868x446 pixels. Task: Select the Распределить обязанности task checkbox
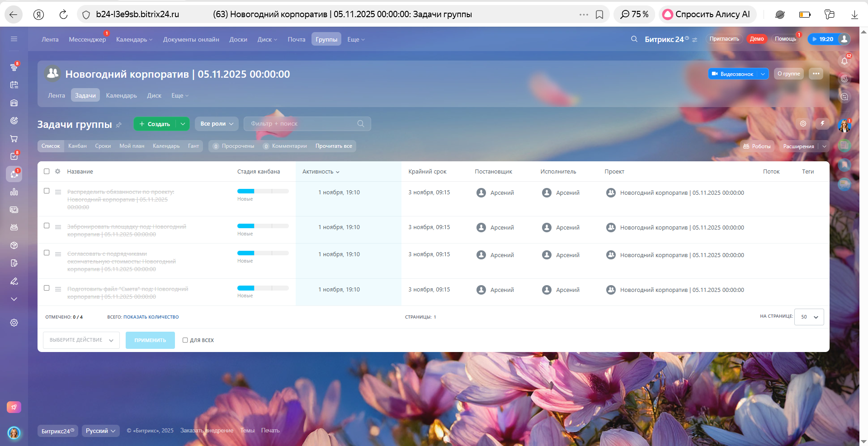pyautogui.click(x=47, y=191)
